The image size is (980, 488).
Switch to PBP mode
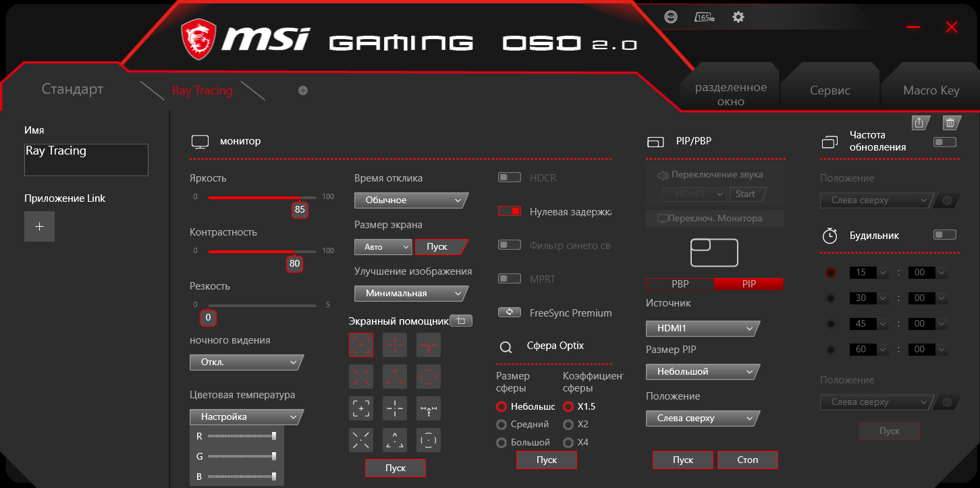(680, 284)
